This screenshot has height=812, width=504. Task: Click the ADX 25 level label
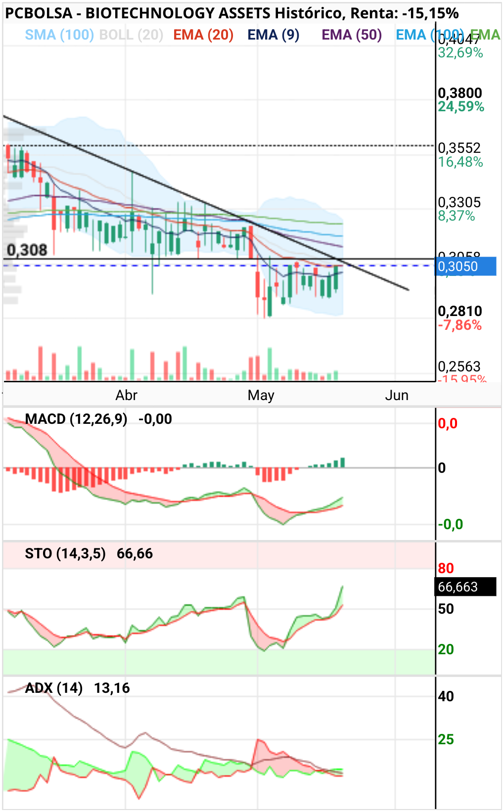click(x=446, y=739)
